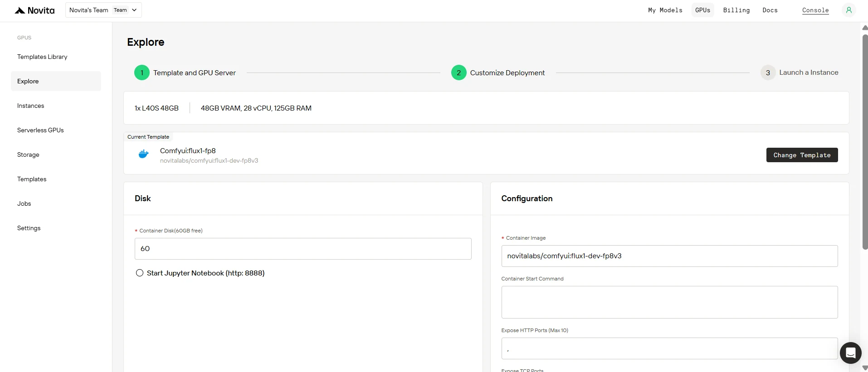Click the Container Start Command text area
This screenshot has height=372, width=868.
click(x=669, y=302)
